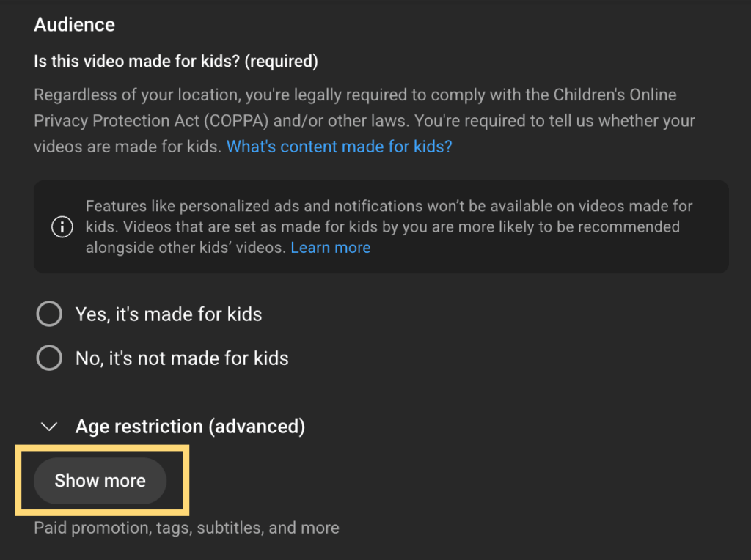Click the 'Age restriction (advanced)' heading text
The image size is (751, 560).
190,427
